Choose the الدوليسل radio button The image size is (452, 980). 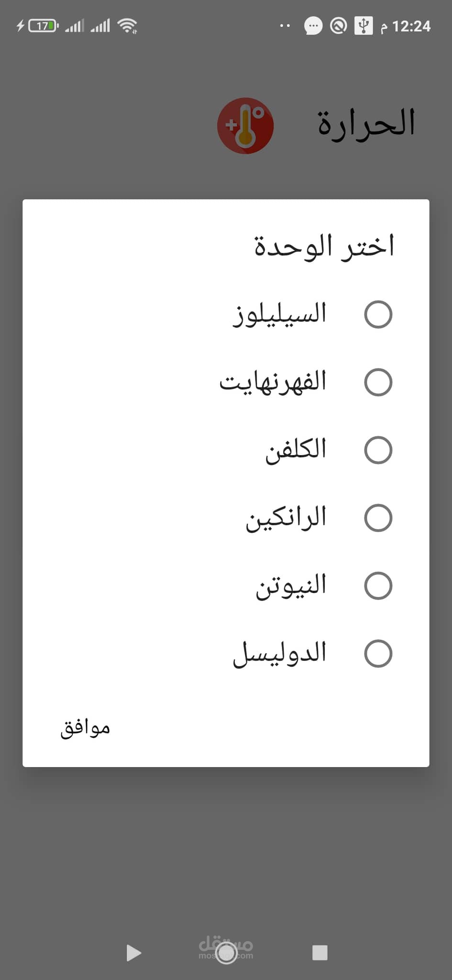[x=378, y=654]
